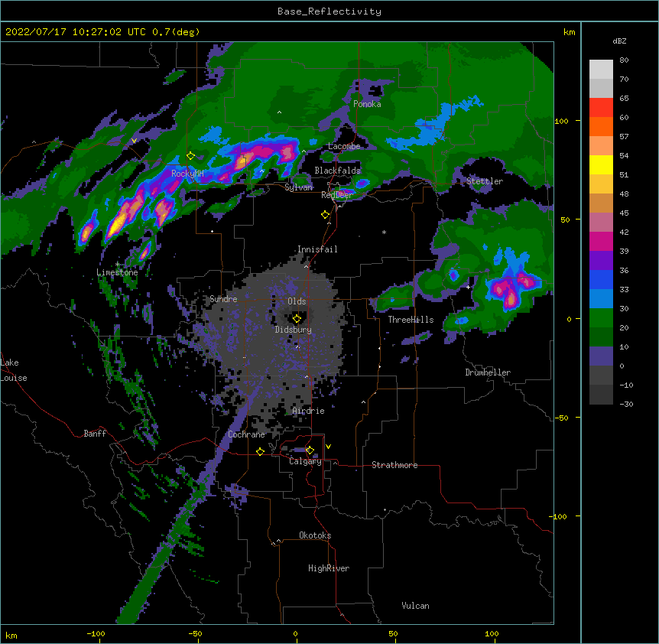Click the Airdrie label

(x=309, y=411)
